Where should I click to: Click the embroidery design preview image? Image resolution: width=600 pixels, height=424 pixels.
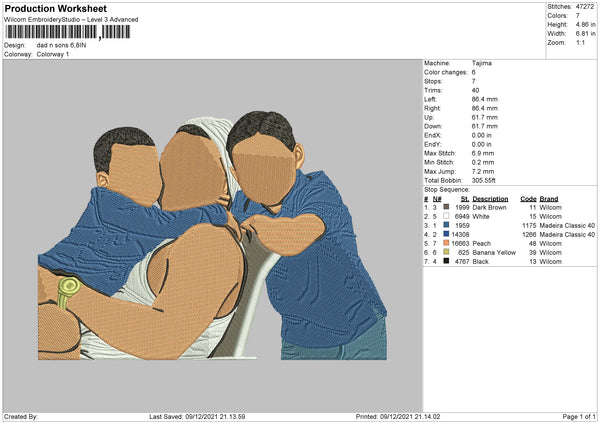[x=212, y=236]
